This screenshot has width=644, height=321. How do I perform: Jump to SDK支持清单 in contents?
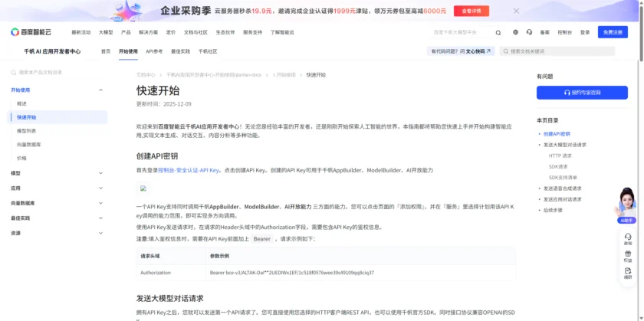click(x=563, y=178)
